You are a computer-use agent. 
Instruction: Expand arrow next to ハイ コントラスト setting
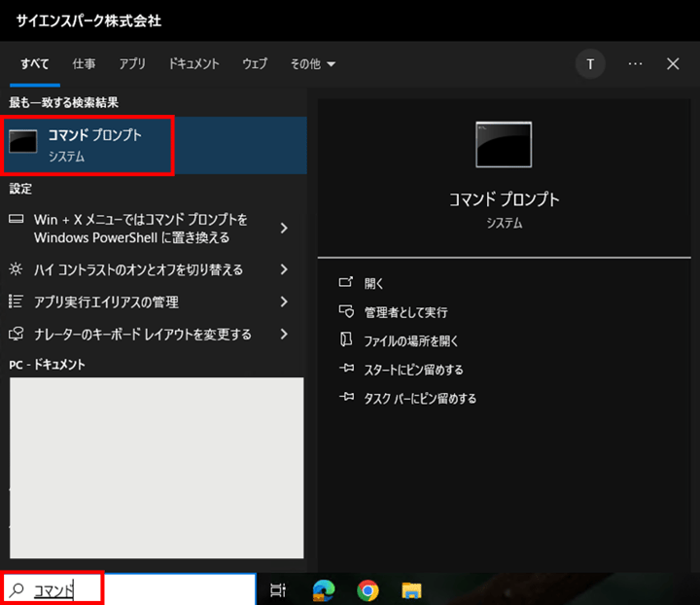coord(284,269)
